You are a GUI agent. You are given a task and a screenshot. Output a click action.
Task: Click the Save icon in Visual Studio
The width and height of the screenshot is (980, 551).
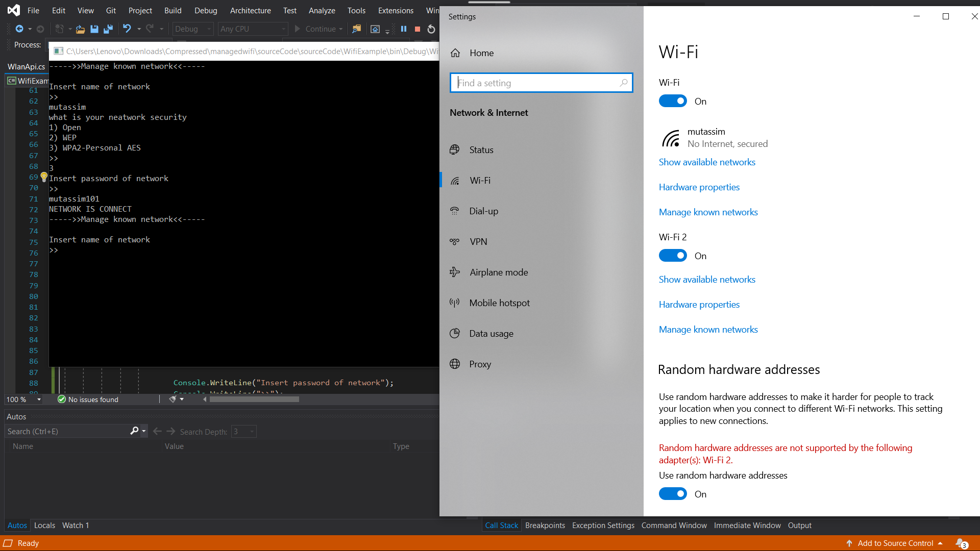(94, 29)
